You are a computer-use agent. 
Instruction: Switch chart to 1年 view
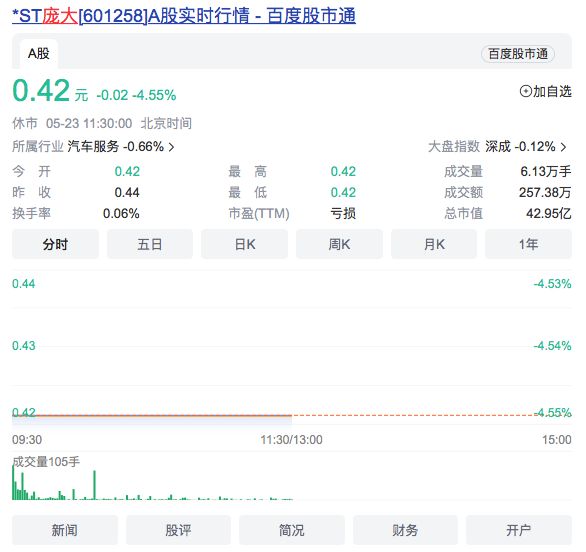click(528, 244)
